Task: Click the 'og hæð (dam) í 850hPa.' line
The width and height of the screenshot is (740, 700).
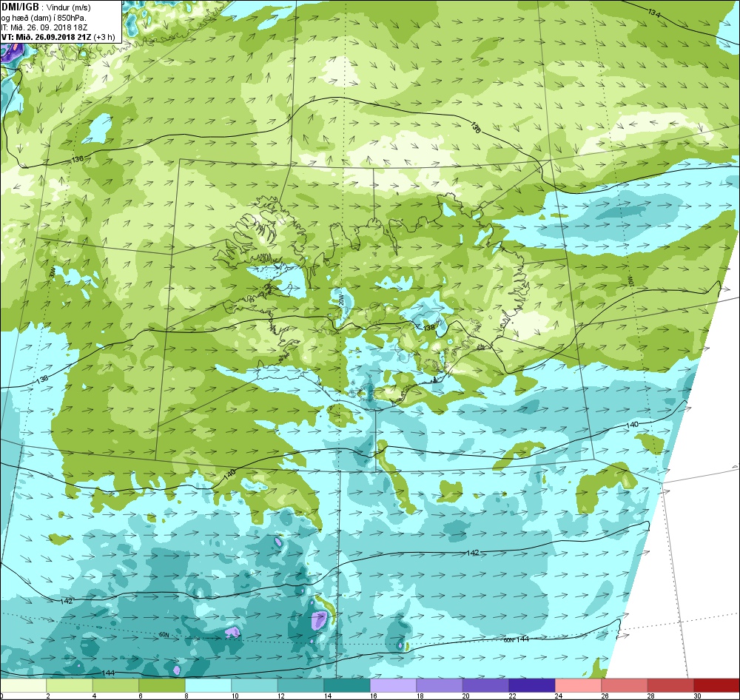Action: 44,18
